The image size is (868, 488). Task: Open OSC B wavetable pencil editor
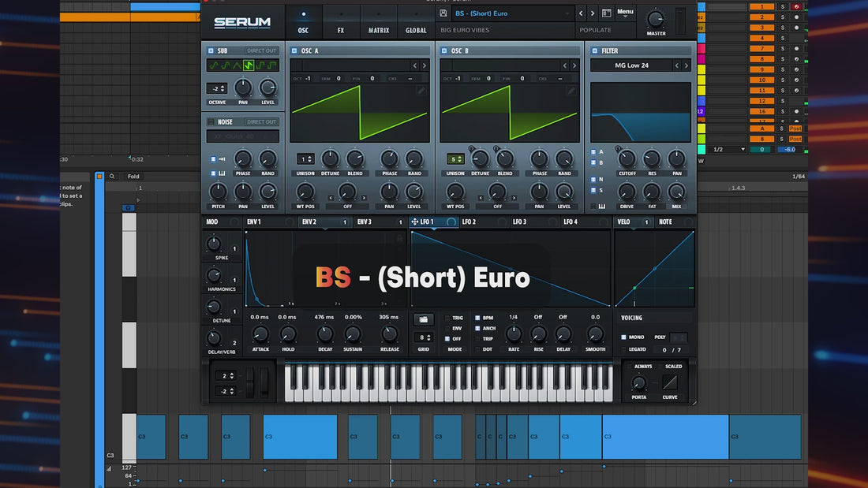pyautogui.click(x=571, y=90)
